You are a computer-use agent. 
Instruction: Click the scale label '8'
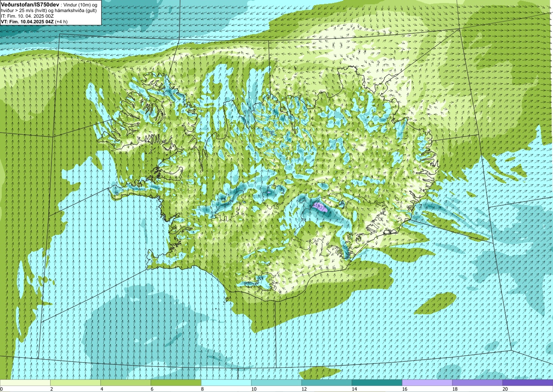click(202, 389)
